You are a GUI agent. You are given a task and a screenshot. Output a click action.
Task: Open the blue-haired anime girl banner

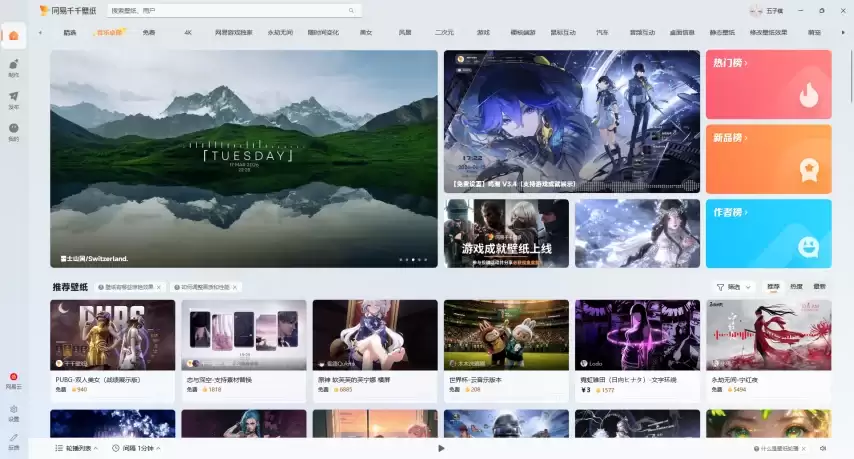click(x=572, y=121)
